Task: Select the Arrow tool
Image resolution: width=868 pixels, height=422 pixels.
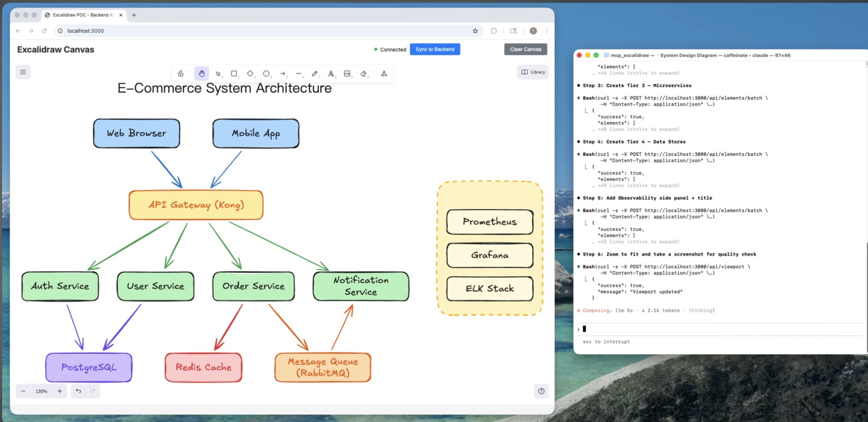Action: [x=283, y=73]
